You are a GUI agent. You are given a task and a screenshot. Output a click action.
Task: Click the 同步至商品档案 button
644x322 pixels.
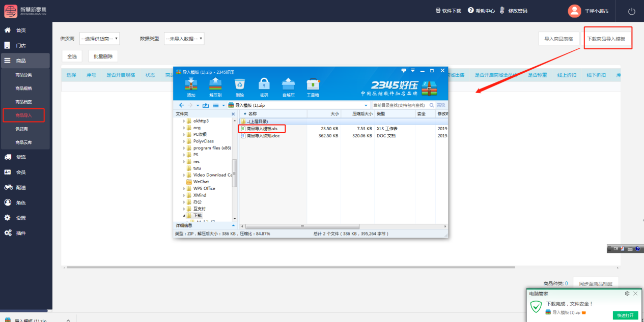(596, 283)
